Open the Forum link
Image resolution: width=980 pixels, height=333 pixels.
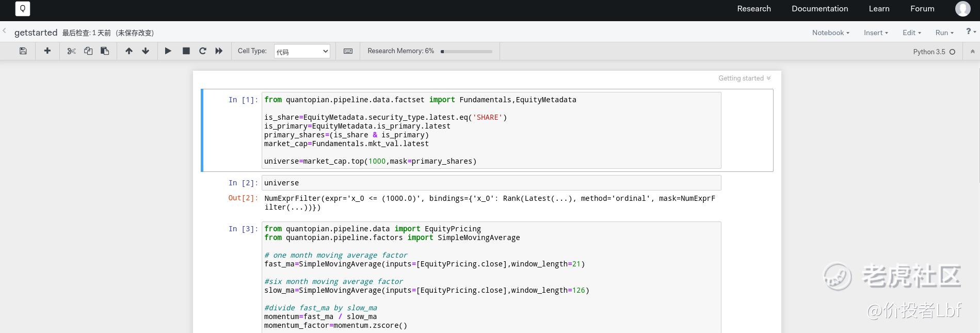coord(922,9)
